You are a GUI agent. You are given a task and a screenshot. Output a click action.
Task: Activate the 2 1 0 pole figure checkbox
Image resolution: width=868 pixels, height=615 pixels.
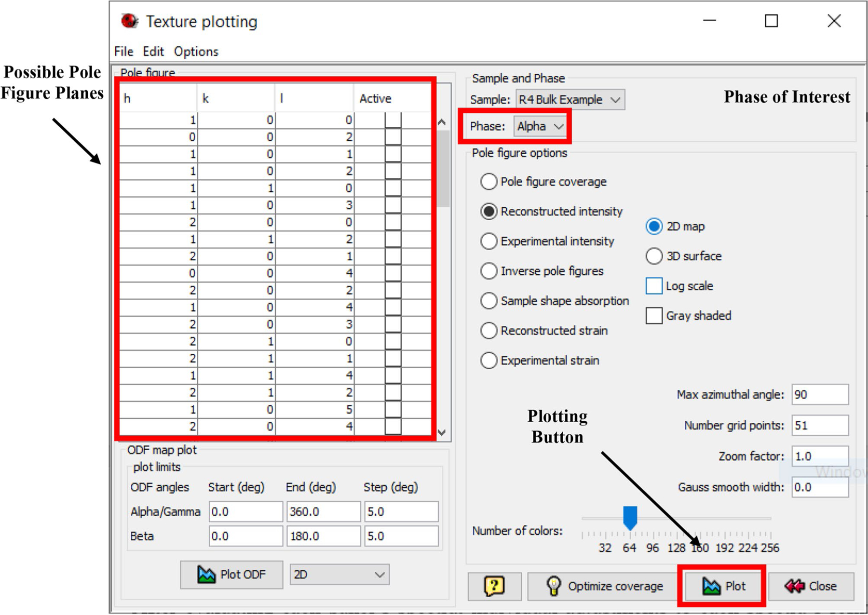pos(393,342)
